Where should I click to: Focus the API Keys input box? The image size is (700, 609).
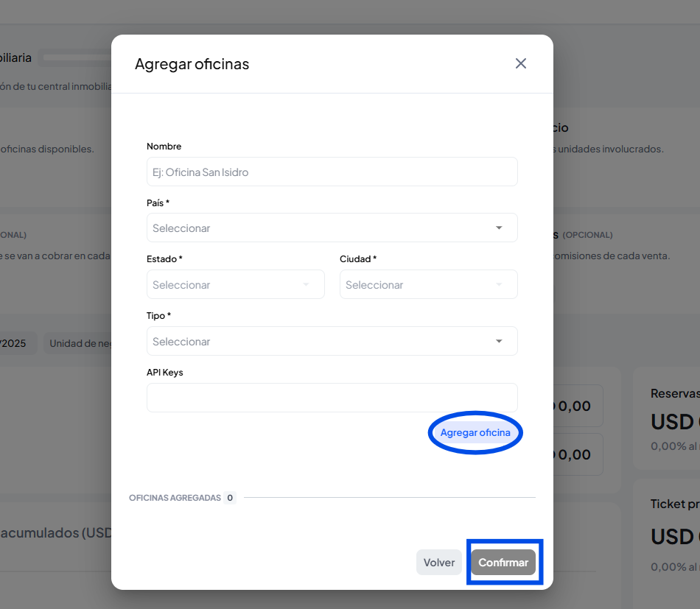point(332,398)
